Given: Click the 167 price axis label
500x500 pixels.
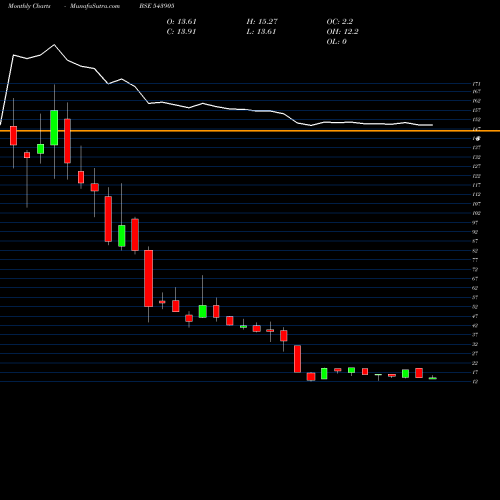Looking at the screenshot, I should (x=477, y=91).
